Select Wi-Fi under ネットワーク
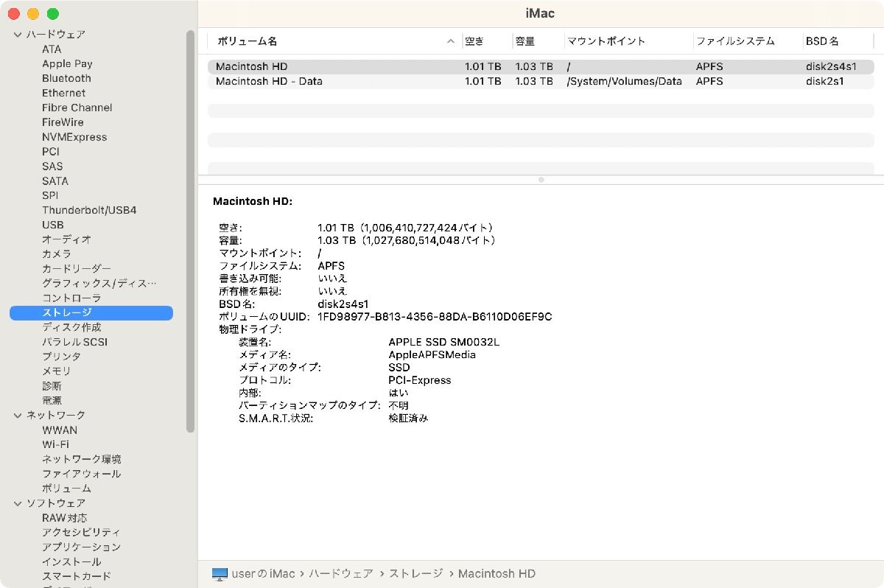Viewport: 884px width, 588px height. pos(55,444)
